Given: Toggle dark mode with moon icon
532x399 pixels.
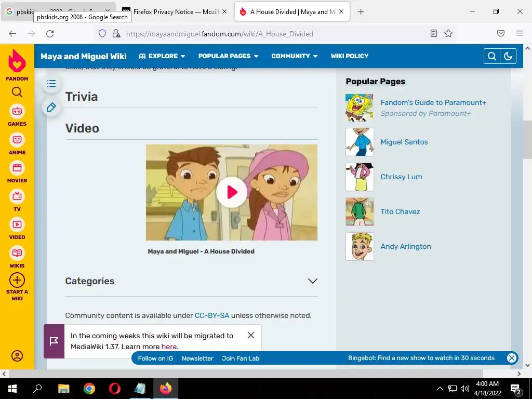Looking at the screenshot, I should 508,56.
